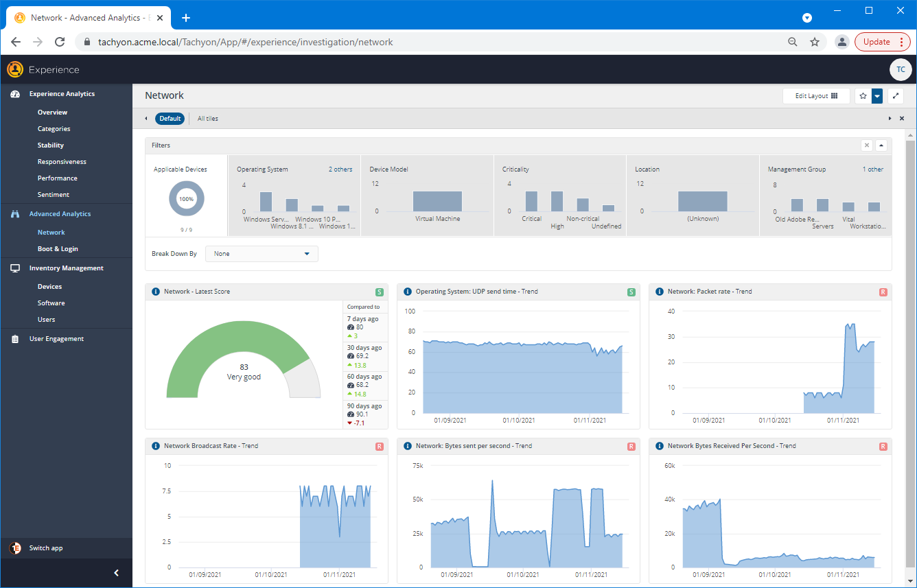Open the TC user avatar menu
This screenshot has height=588, width=917.
901,69
